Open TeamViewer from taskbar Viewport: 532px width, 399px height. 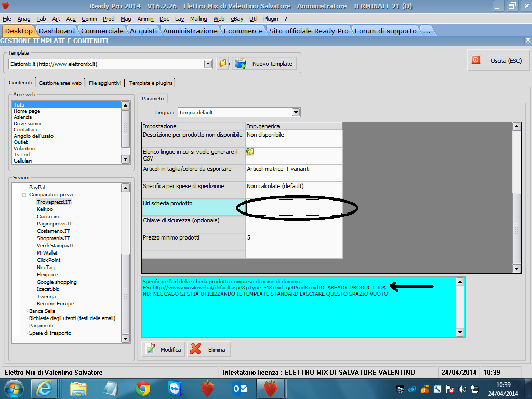point(175,389)
